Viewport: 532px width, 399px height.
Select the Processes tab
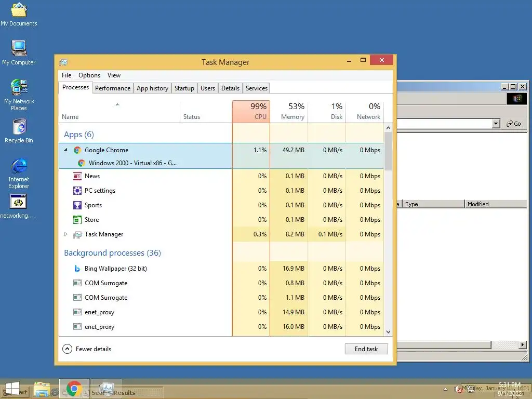pyautogui.click(x=75, y=87)
